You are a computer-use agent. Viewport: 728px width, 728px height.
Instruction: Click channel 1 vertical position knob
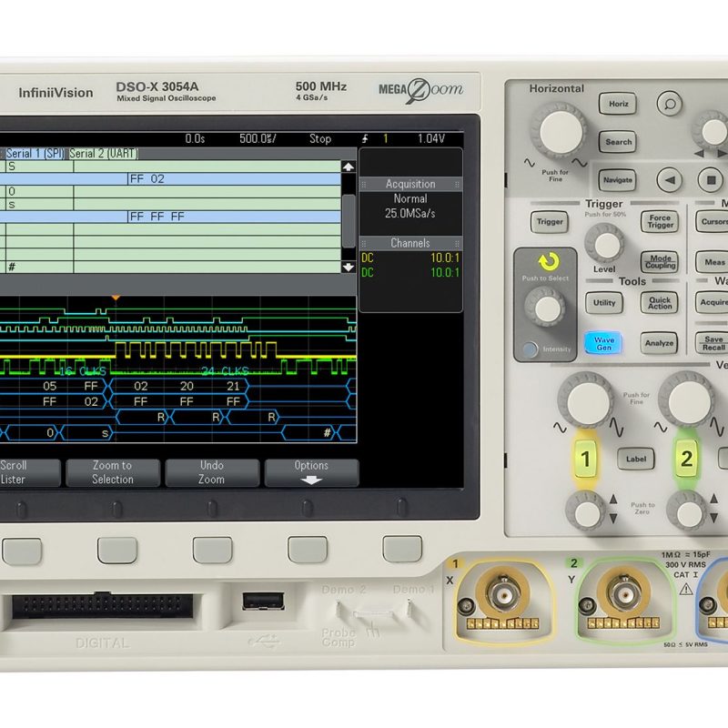pyautogui.click(x=586, y=511)
